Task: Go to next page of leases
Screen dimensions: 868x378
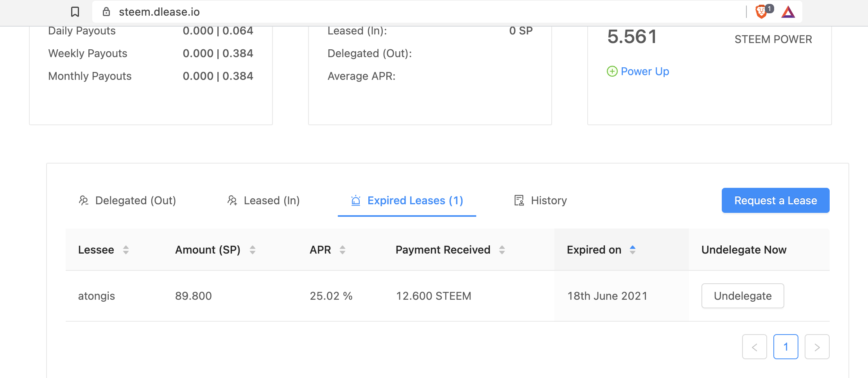Action: (x=817, y=347)
